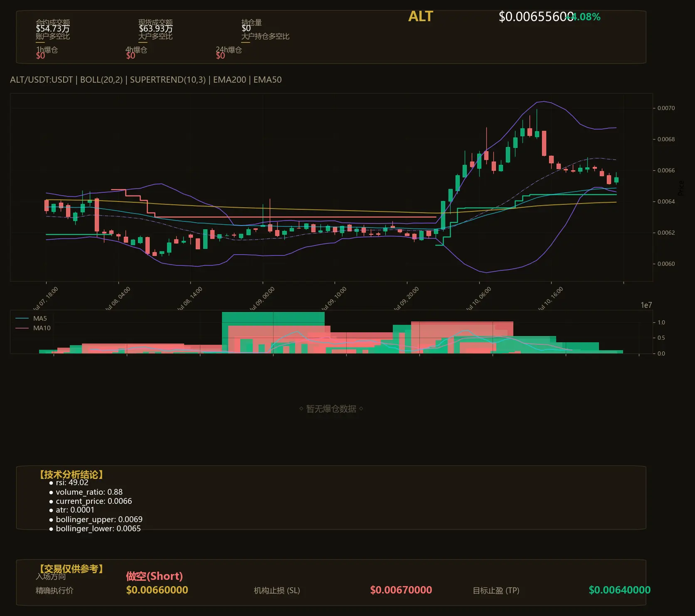This screenshot has height=616, width=695.
Task: Click the stop loss value $0.00670000
Action: coord(401,590)
